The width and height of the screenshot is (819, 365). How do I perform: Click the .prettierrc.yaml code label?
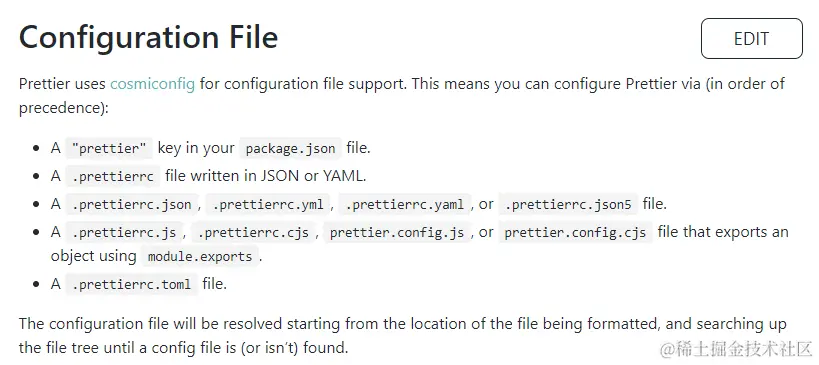pos(405,204)
